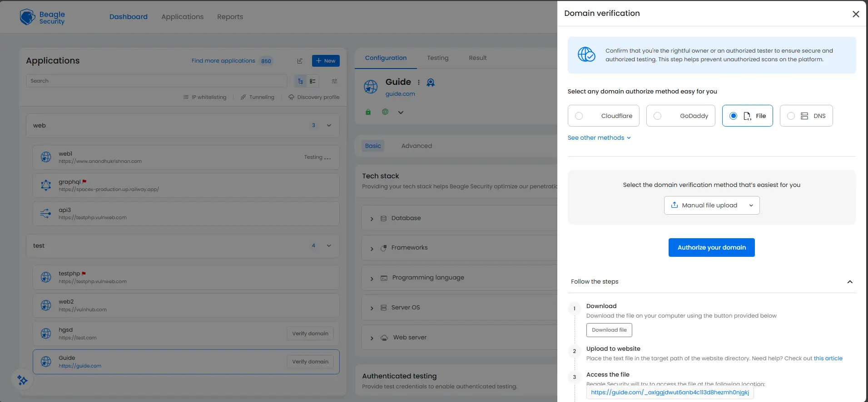
Task: Click Authorize your domain button
Action: [x=711, y=248]
